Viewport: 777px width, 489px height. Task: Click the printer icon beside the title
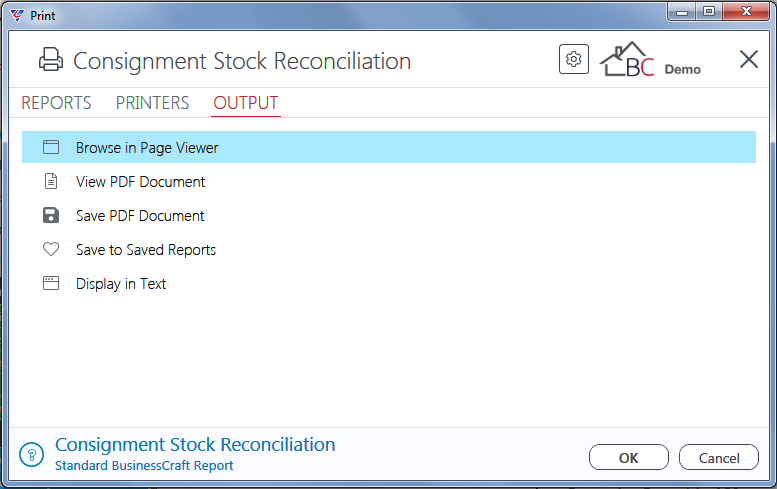point(51,60)
